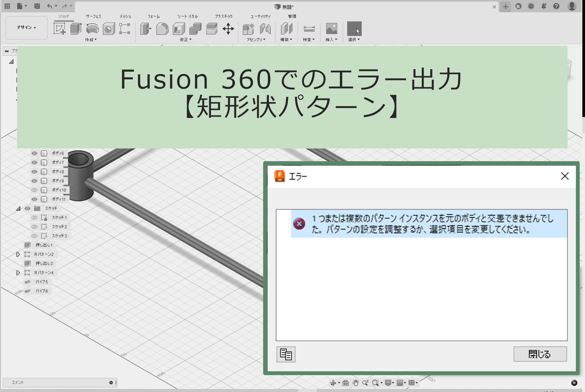Select the Combine tool
The height and width of the screenshot is (392, 585).
pos(195,29)
